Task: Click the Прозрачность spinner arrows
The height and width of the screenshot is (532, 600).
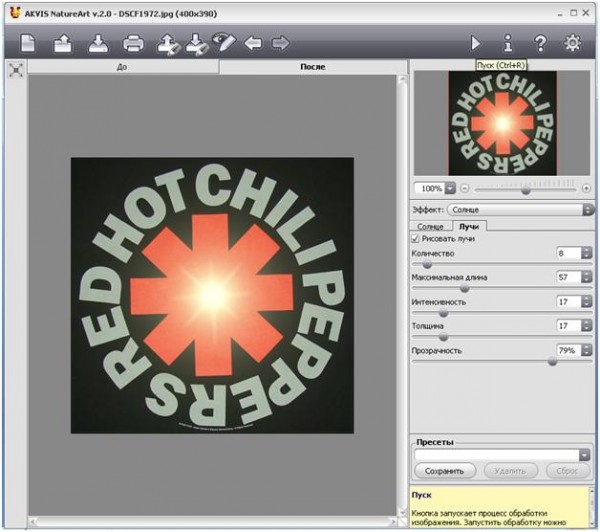Action: click(x=587, y=350)
